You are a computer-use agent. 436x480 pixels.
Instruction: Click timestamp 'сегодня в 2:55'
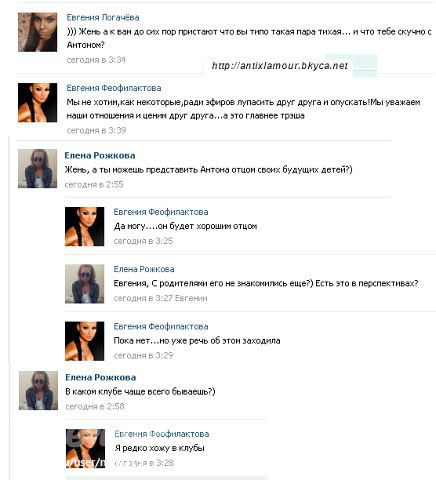pyautogui.click(x=94, y=184)
